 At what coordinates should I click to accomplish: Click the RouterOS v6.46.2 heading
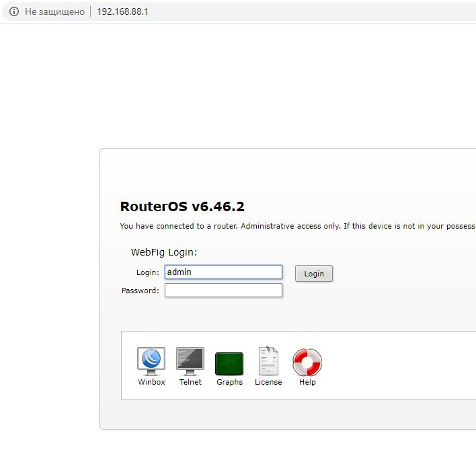coord(182,206)
